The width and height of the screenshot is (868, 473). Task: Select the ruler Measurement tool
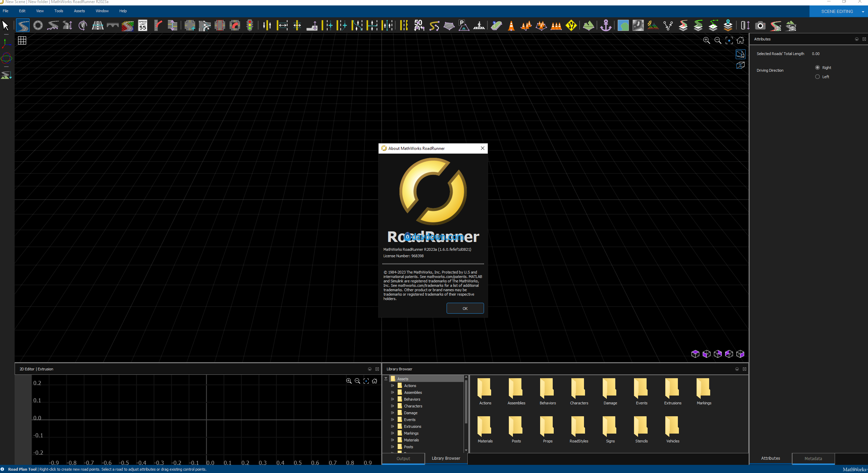745,25
